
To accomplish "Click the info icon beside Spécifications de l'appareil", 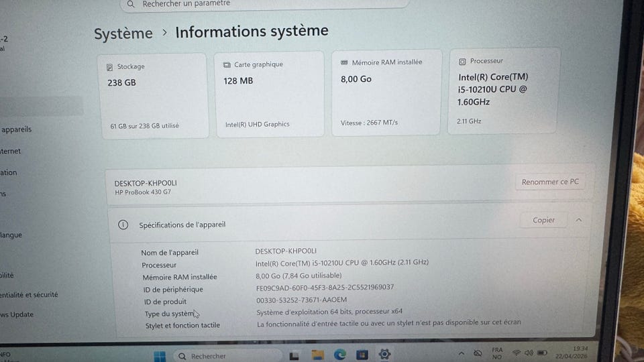I will click(123, 225).
